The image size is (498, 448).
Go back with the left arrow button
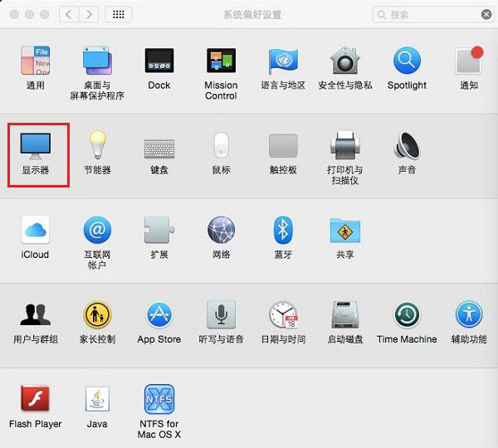pos(69,14)
